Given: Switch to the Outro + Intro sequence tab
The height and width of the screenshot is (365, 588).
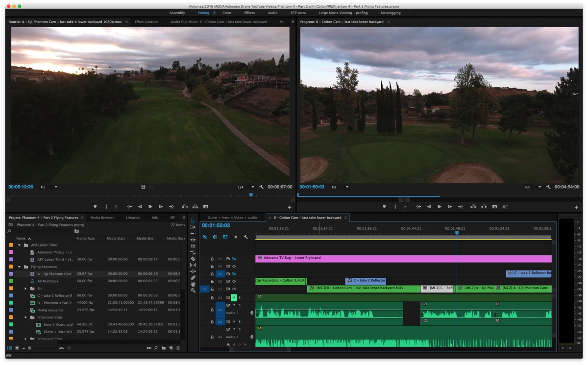Looking at the screenshot, I should click(232, 218).
